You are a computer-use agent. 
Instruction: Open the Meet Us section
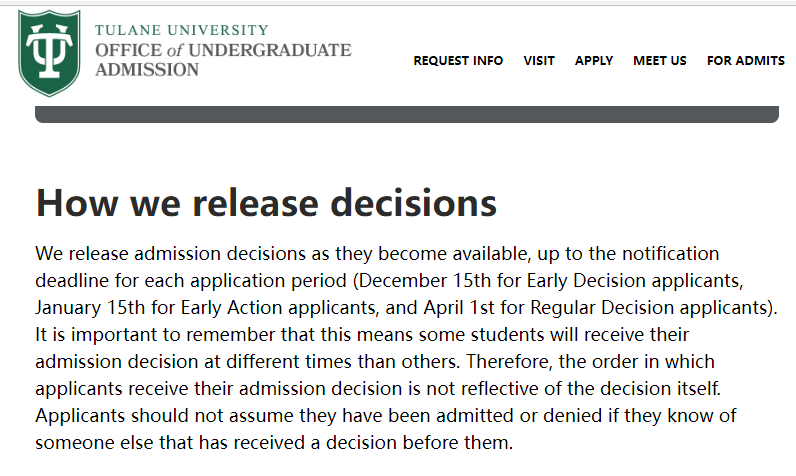pos(659,61)
